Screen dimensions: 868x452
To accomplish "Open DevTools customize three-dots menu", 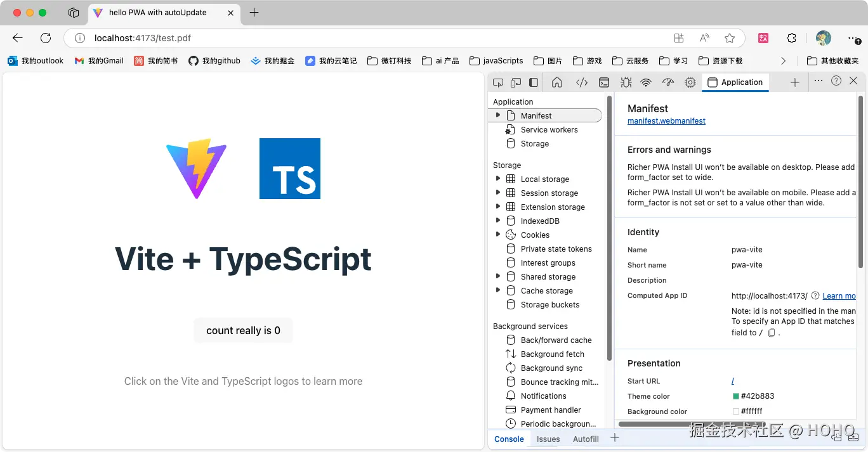I will (x=819, y=81).
